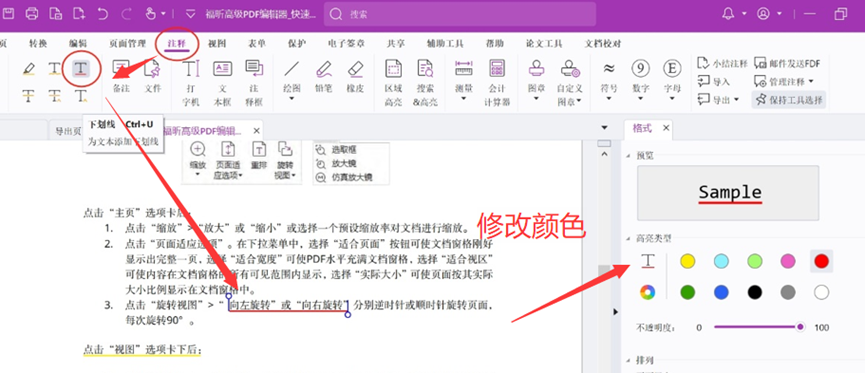Select the Strikeout text tool

[x=29, y=96]
